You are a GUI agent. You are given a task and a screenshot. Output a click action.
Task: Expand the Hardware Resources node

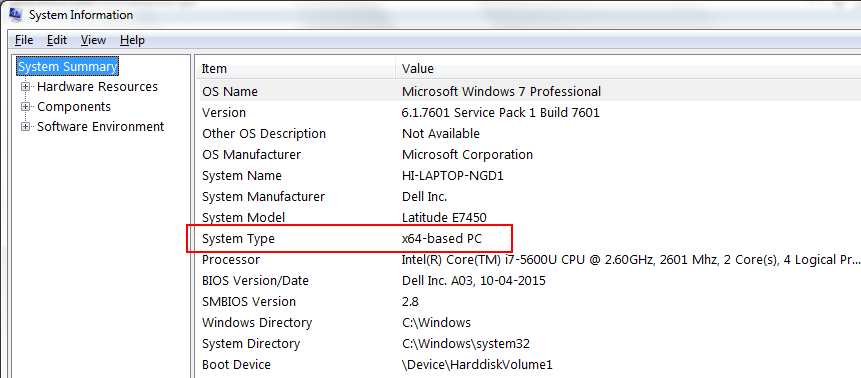(25, 87)
